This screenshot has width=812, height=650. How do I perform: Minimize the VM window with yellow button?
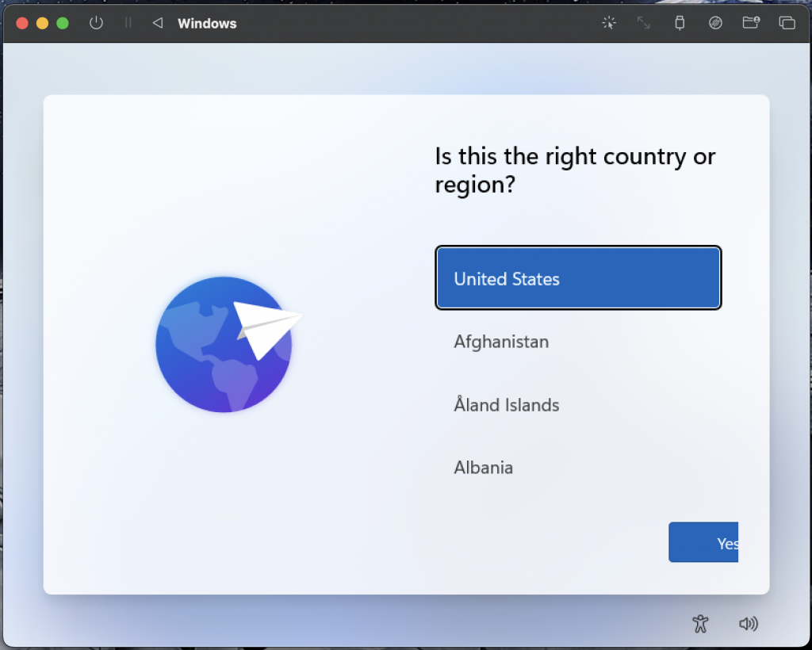[x=42, y=23]
